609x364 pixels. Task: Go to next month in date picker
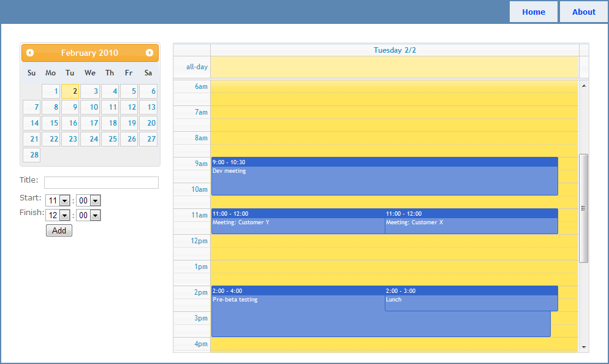pos(149,53)
